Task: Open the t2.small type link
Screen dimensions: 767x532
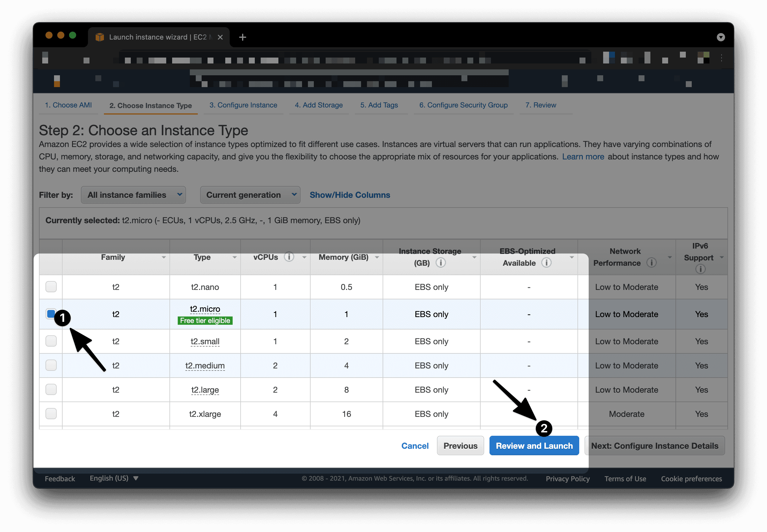Action: [205, 341]
